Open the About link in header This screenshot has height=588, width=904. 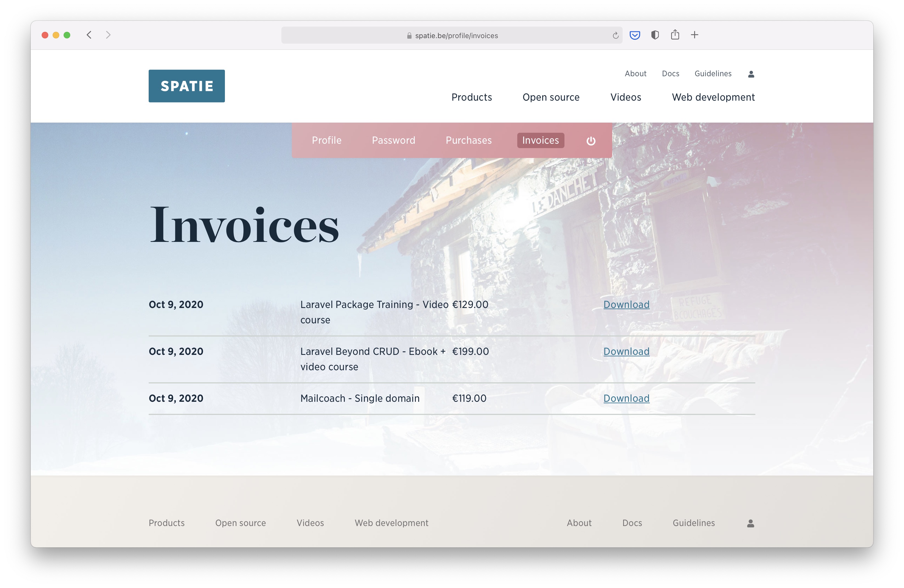(x=635, y=74)
